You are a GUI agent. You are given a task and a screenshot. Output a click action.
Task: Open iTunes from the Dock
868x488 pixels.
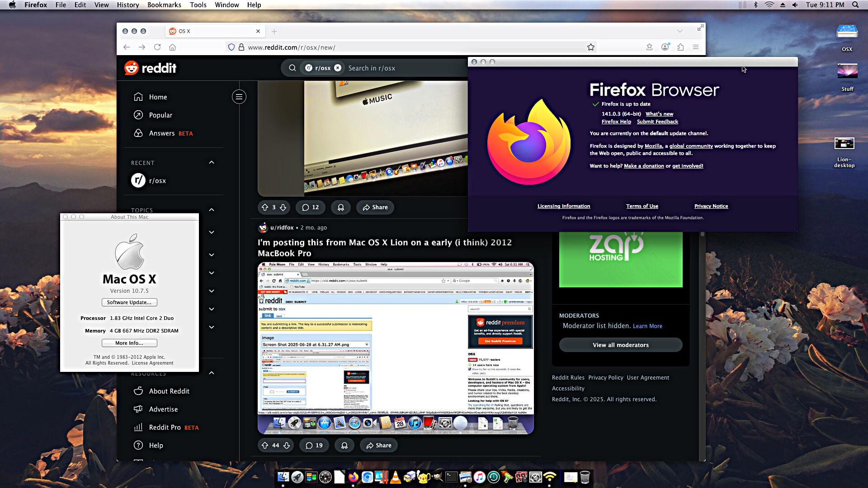(x=479, y=477)
